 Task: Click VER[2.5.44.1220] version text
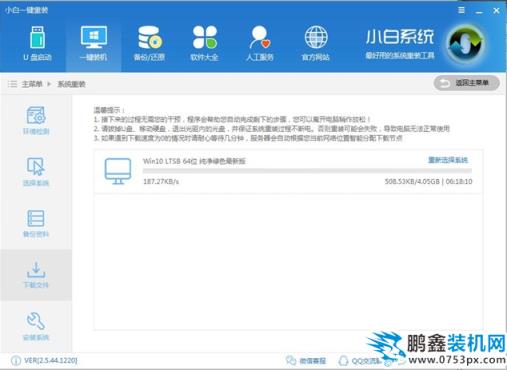(51, 360)
